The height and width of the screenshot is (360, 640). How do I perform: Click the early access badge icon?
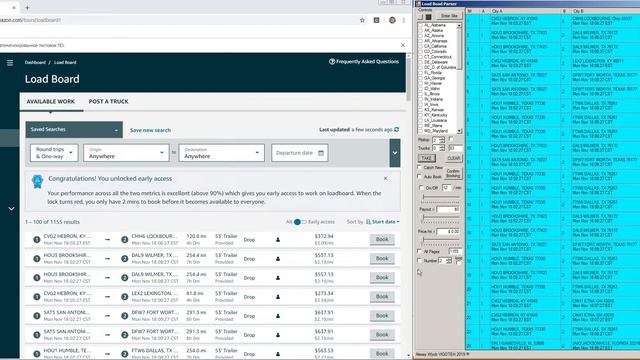pyautogui.click(x=38, y=181)
